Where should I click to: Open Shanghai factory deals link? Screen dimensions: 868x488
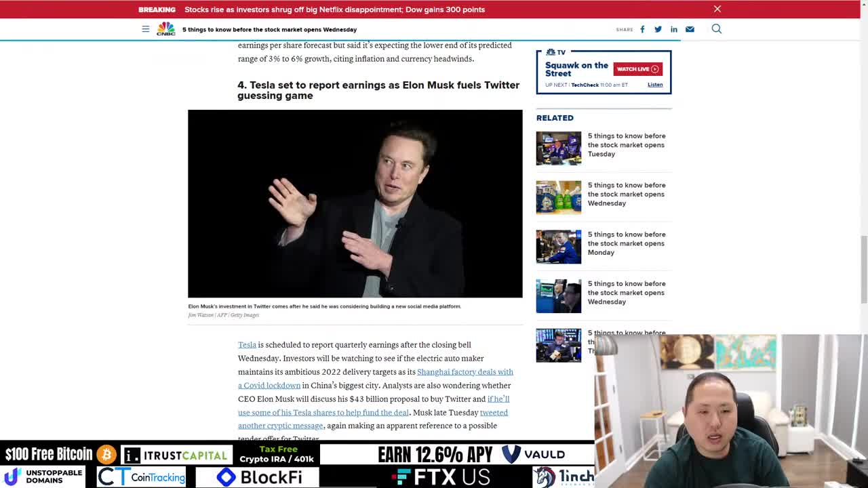(x=376, y=379)
